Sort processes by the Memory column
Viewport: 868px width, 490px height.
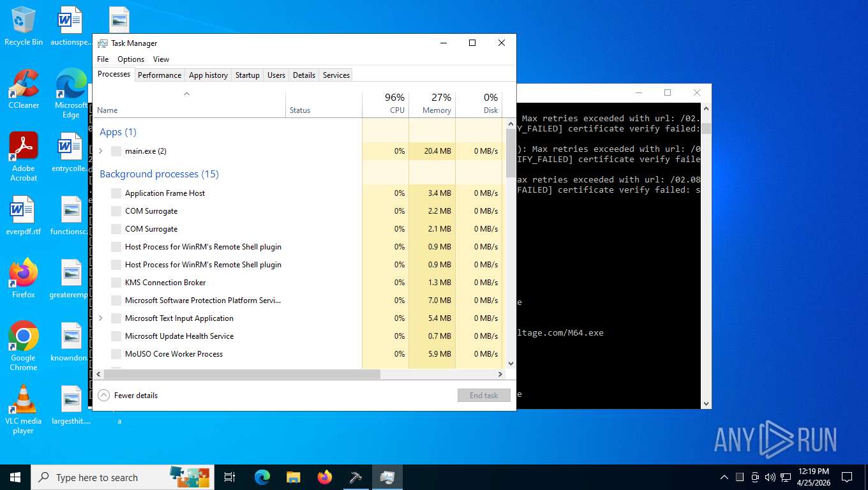(x=432, y=105)
